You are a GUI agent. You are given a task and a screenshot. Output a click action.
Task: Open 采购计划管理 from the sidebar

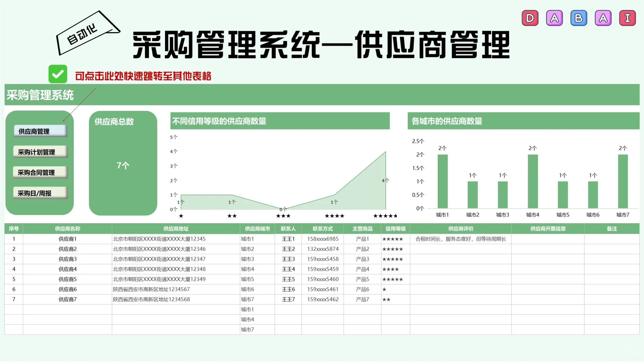point(40,152)
